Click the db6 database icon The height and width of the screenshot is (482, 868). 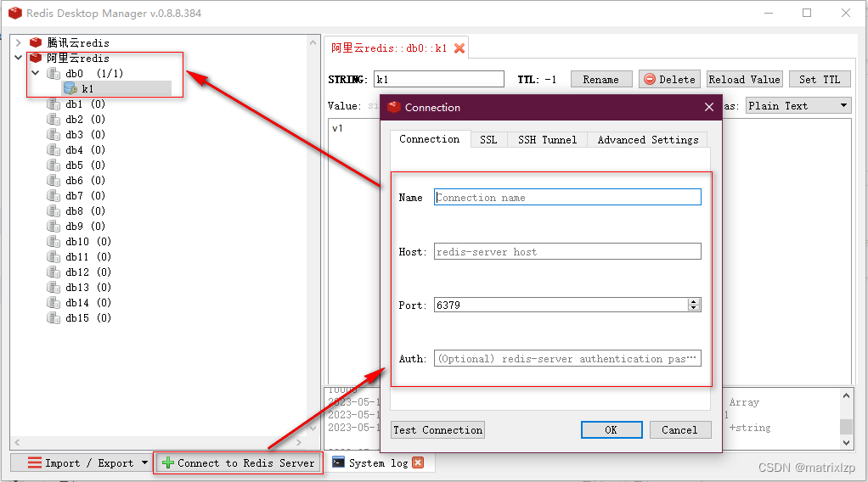54,181
